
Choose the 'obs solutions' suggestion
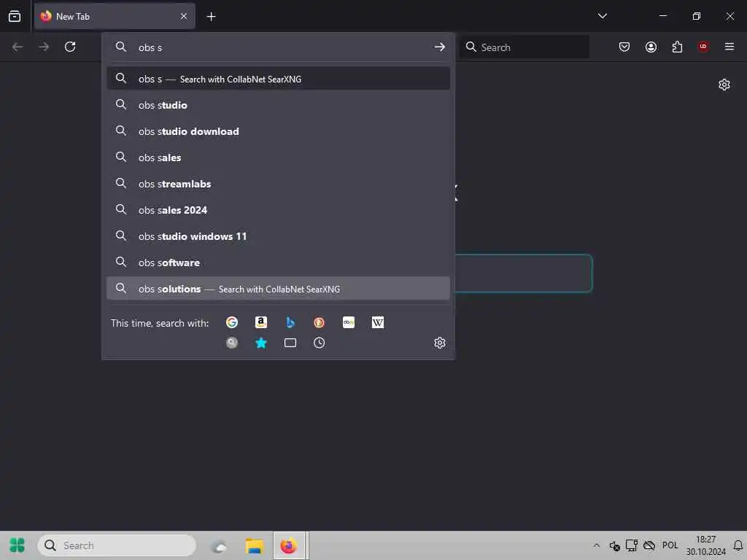pos(278,289)
